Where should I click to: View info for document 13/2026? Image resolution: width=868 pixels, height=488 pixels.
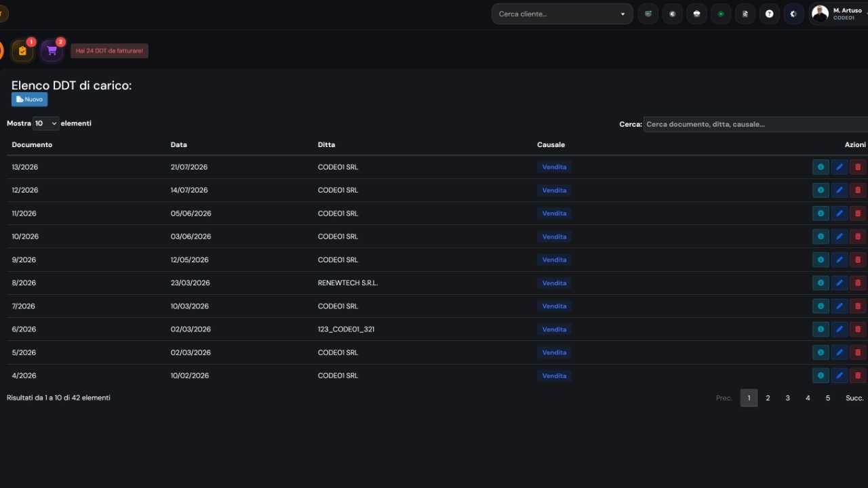tap(821, 167)
